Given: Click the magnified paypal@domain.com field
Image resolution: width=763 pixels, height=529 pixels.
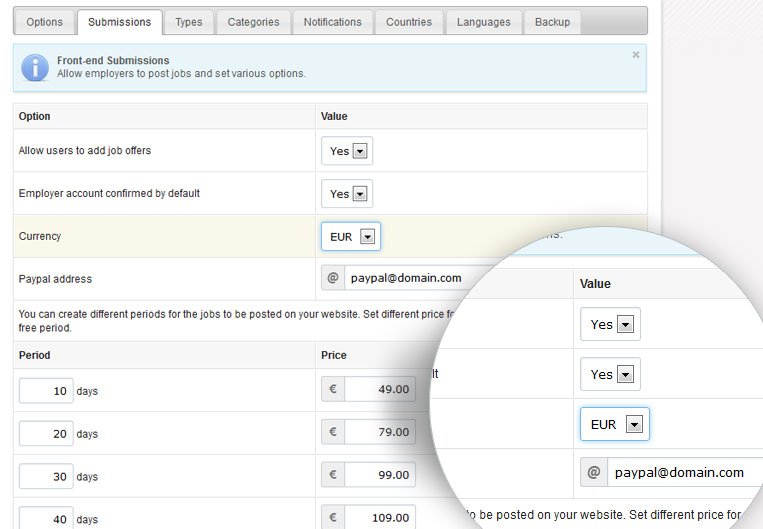Looking at the screenshot, I should 684,472.
